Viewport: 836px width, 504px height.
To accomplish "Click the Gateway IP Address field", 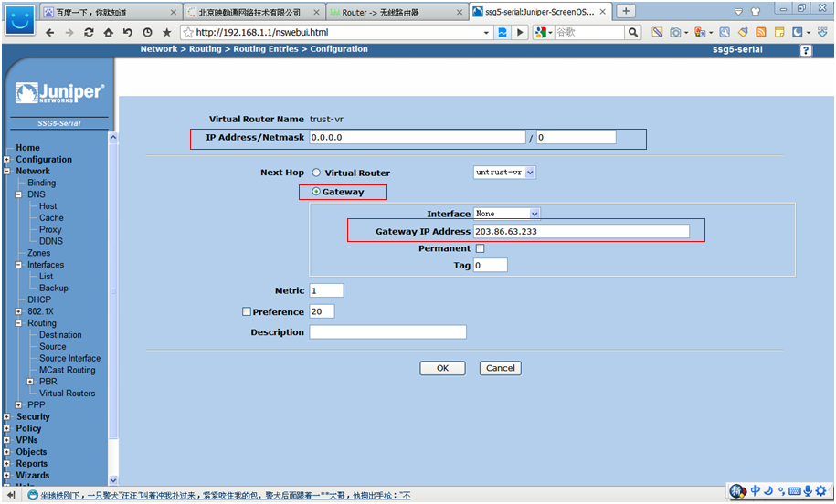I will pos(581,232).
